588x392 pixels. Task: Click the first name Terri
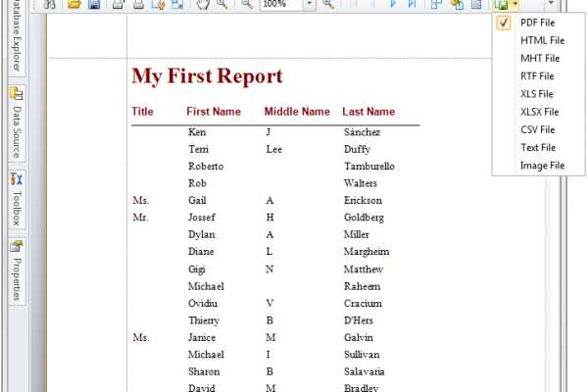pos(198,149)
